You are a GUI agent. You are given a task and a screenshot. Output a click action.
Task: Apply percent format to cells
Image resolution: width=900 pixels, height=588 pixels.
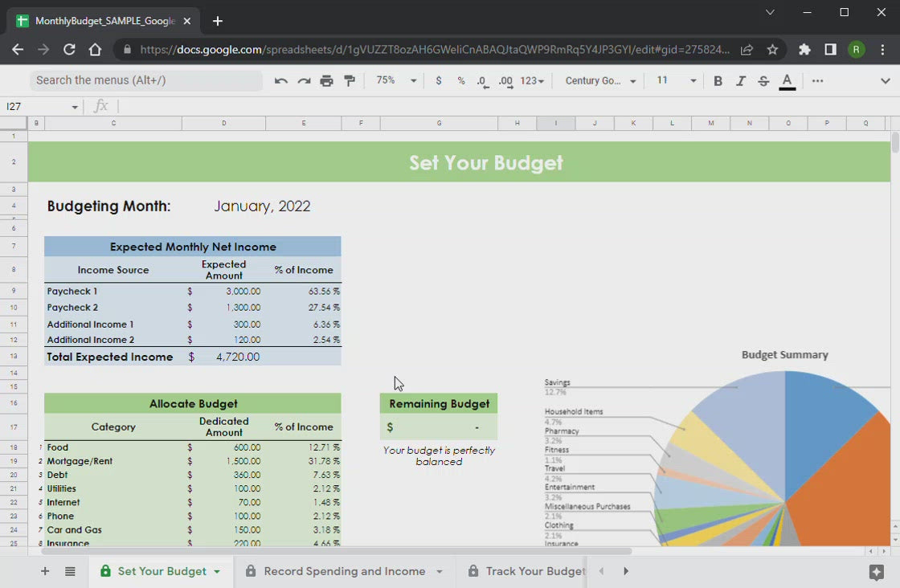tap(460, 81)
